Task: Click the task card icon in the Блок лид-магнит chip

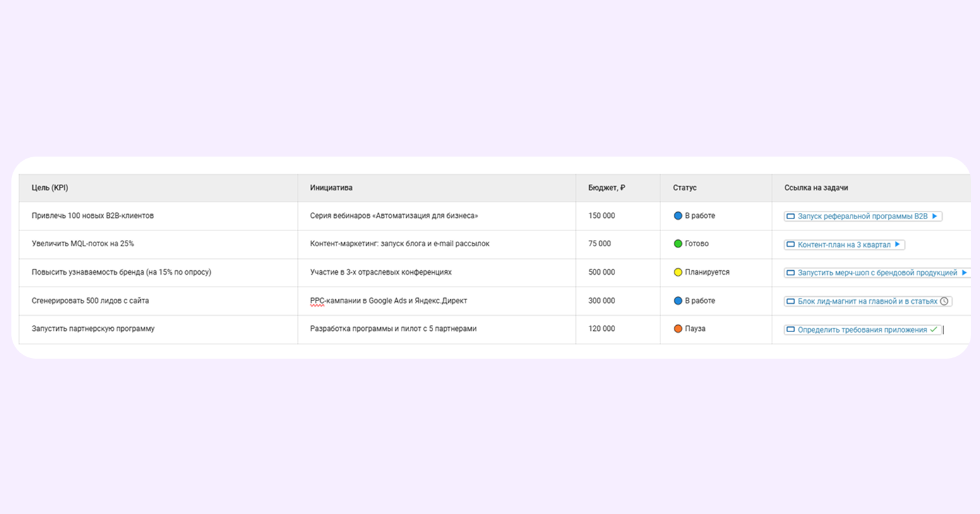Action: pyautogui.click(x=791, y=301)
